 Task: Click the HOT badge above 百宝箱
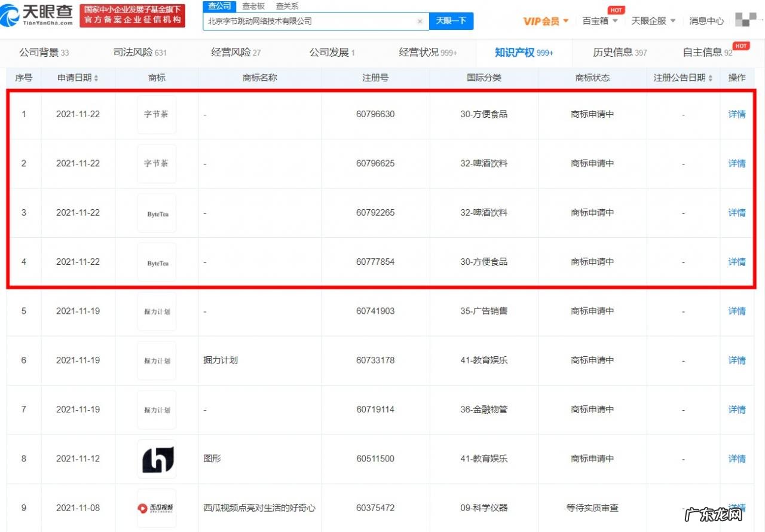[x=616, y=10]
